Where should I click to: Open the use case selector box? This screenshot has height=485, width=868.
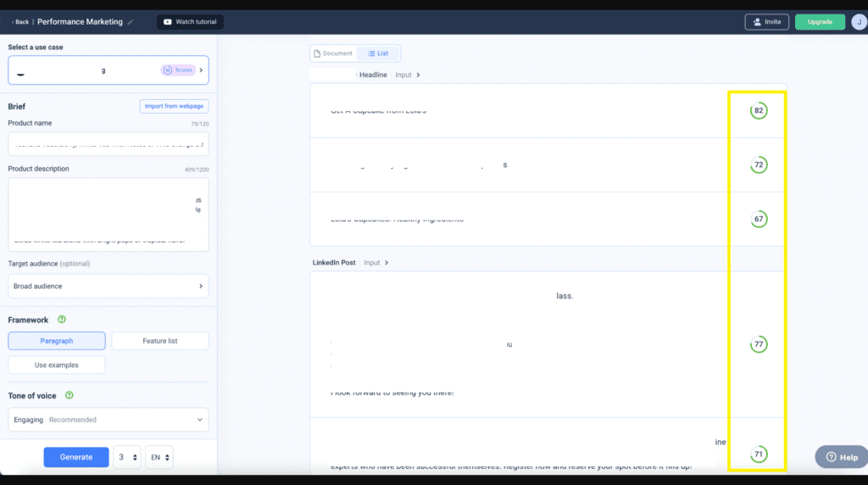[x=108, y=70]
